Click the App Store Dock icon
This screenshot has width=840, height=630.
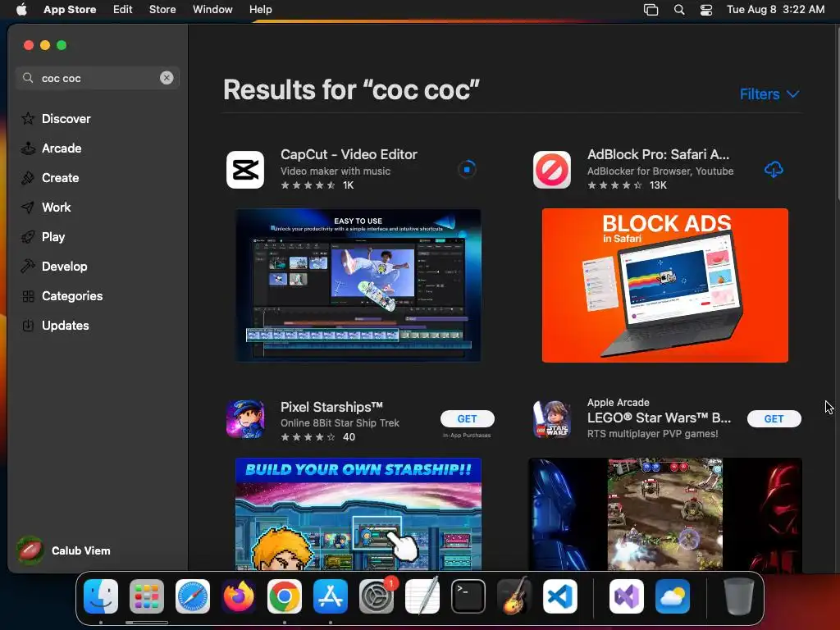(331, 596)
